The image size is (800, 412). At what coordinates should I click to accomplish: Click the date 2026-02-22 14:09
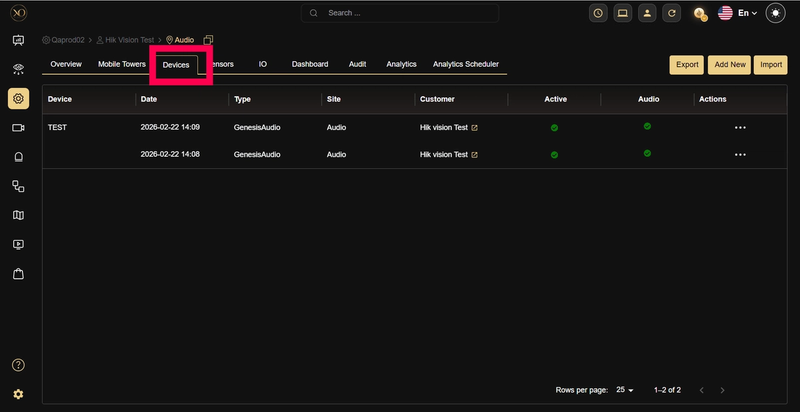pos(170,127)
